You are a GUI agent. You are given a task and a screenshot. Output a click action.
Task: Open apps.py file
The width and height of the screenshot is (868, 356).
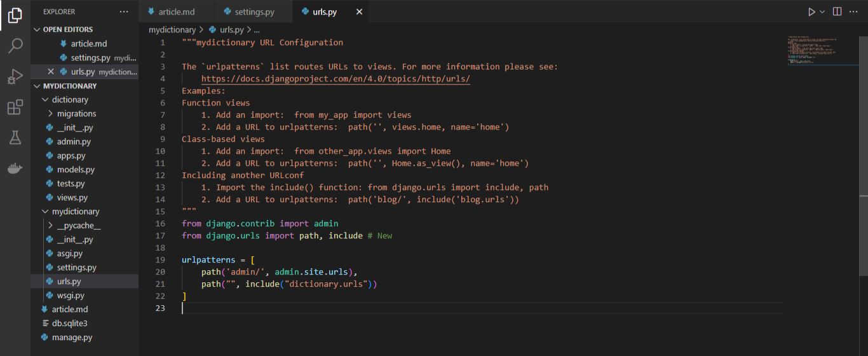(x=71, y=156)
